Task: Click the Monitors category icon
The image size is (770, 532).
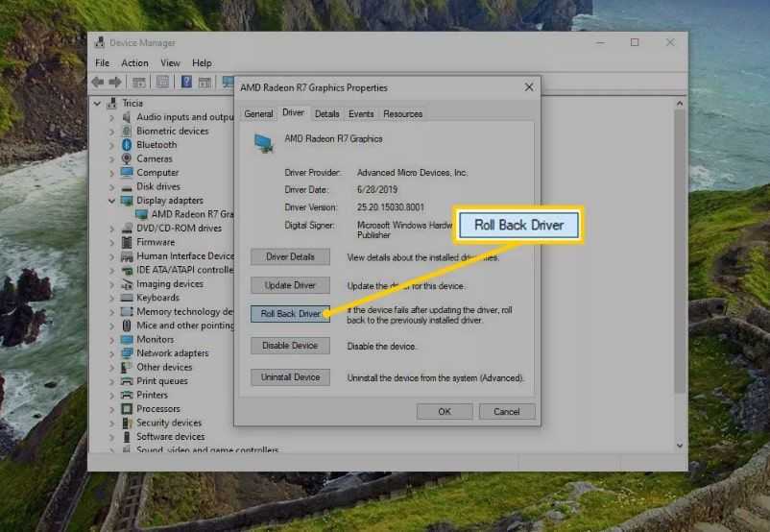Action: point(126,339)
